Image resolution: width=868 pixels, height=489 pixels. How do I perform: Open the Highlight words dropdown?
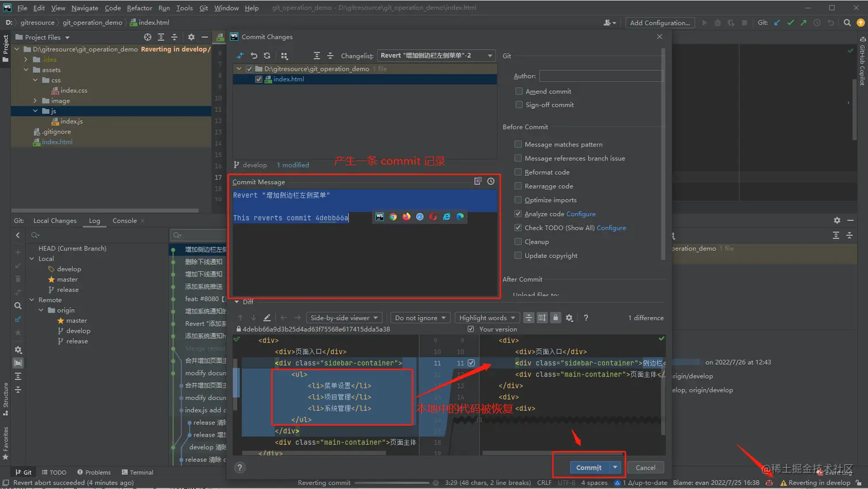[487, 318]
